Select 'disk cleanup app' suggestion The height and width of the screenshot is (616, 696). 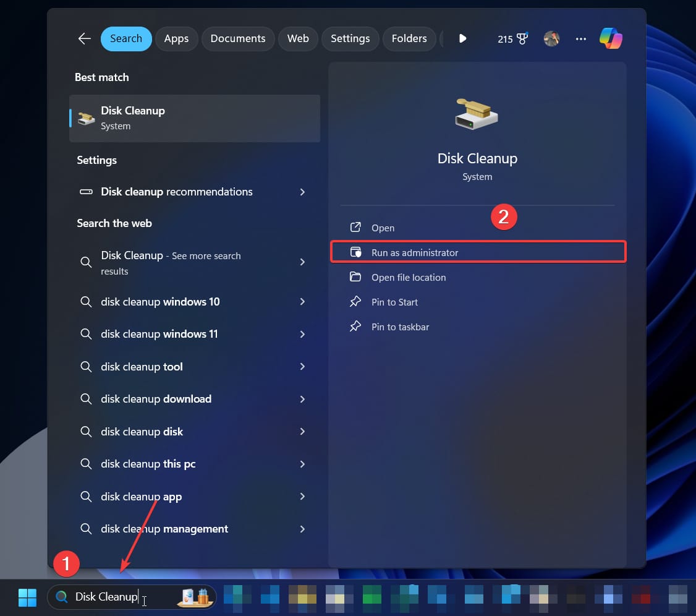195,496
